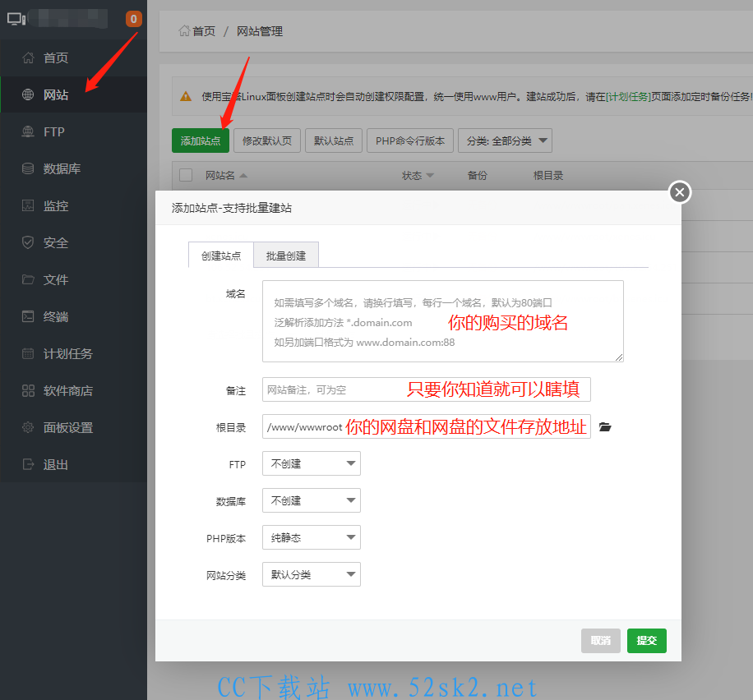
Task: Click the 首页 breadcrumb link
Action: point(204,31)
